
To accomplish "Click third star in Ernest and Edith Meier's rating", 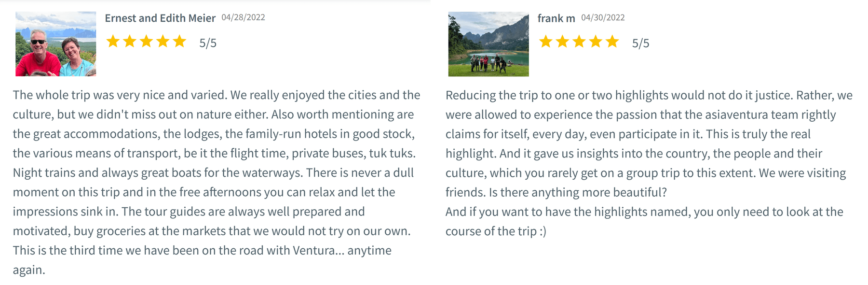I will click(146, 42).
